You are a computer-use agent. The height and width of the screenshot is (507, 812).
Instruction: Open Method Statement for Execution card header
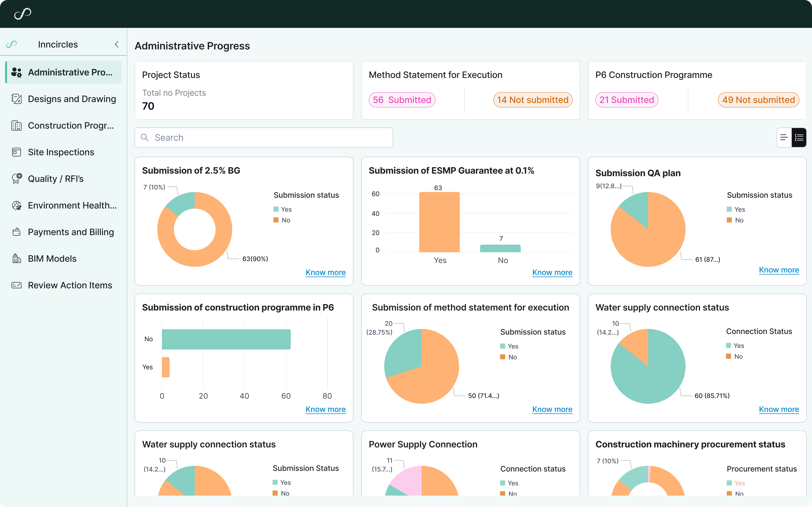pos(435,74)
